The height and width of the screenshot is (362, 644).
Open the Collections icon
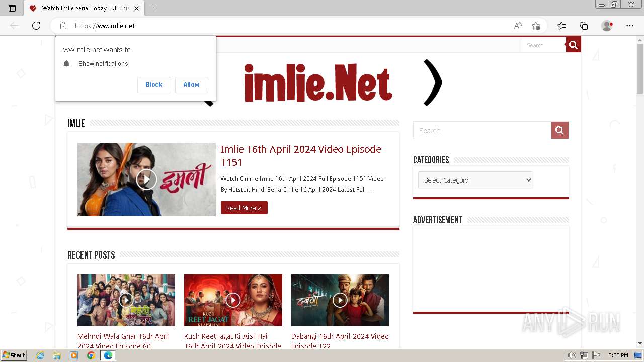click(584, 26)
